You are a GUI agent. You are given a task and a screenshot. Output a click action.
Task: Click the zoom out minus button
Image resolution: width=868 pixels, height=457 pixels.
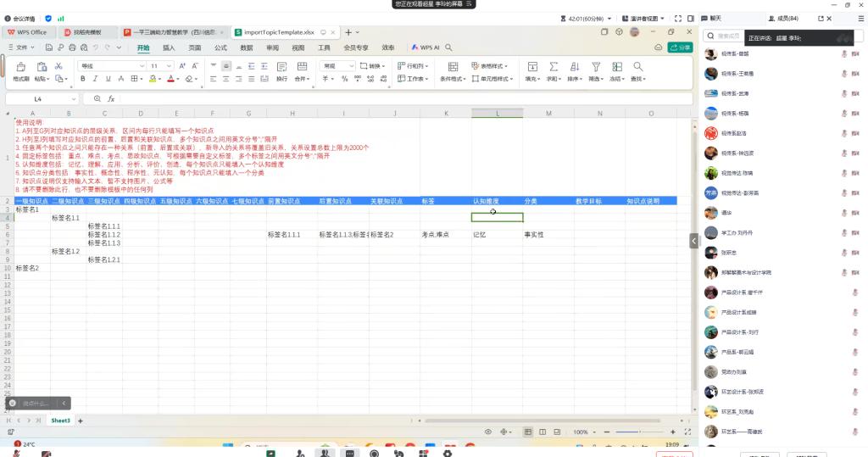coord(607,432)
